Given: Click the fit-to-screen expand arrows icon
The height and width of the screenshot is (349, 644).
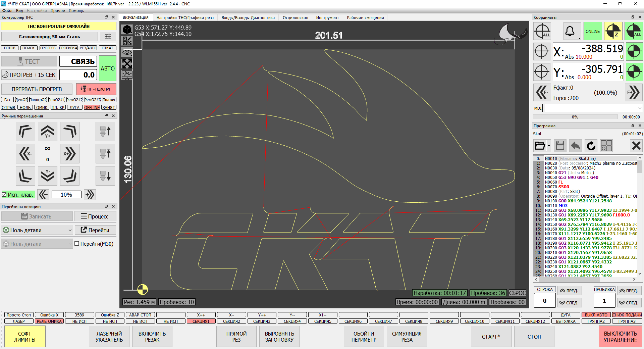Looking at the screenshot, I should [x=127, y=64].
